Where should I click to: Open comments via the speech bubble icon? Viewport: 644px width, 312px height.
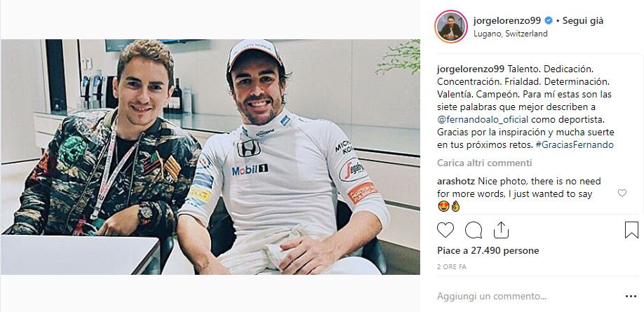[x=473, y=230]
